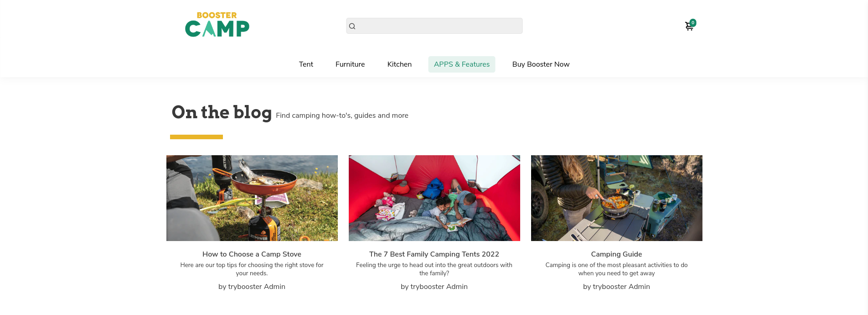Open the camp stove article image
The width and height of the screenshot is (868, 315).
[x=252, y=198]
